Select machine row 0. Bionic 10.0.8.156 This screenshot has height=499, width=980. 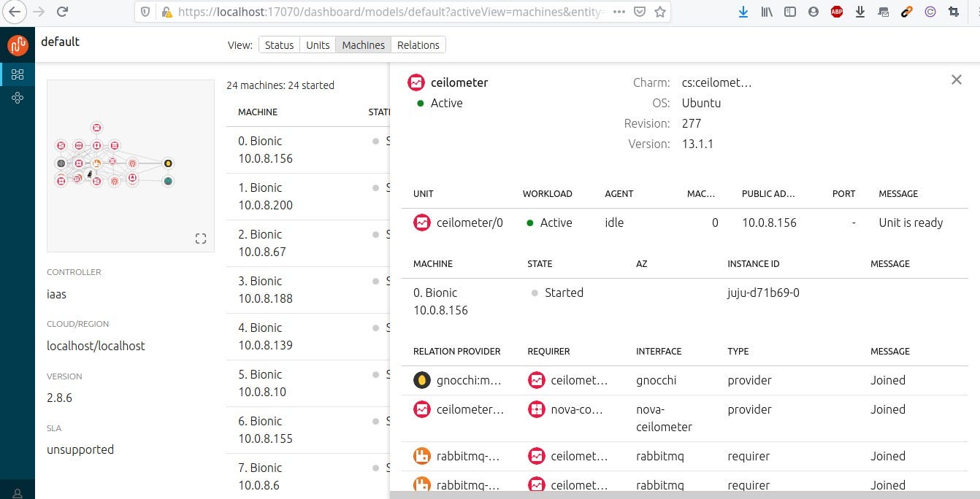[x=307, y=150]
